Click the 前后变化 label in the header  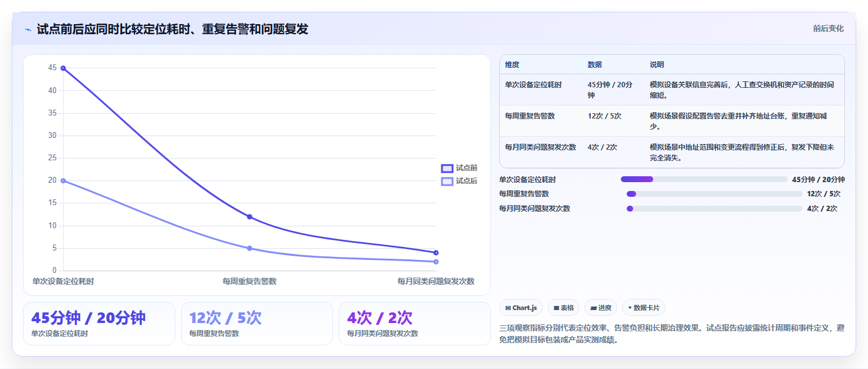(x=828, y=28)
